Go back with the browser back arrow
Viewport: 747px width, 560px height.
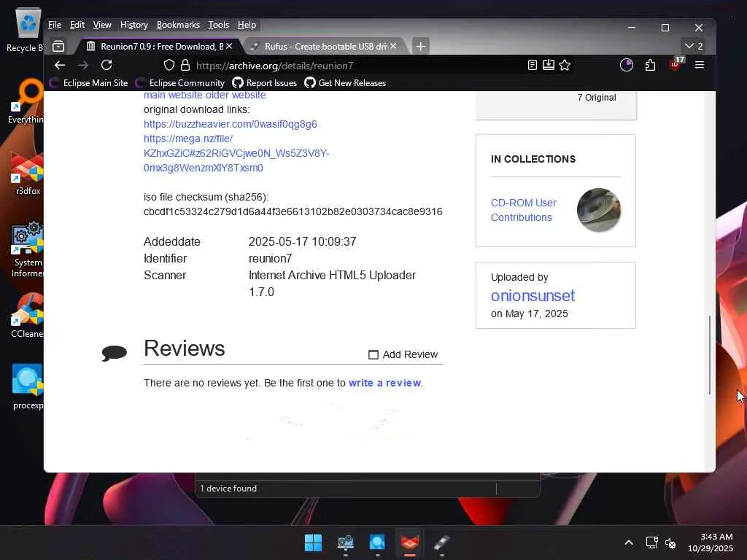[60, 65]
